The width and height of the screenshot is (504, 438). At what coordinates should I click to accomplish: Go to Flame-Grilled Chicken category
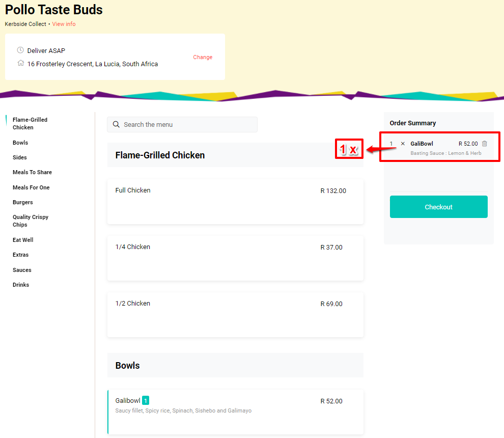pyautogui.click(x=30, y=123)
